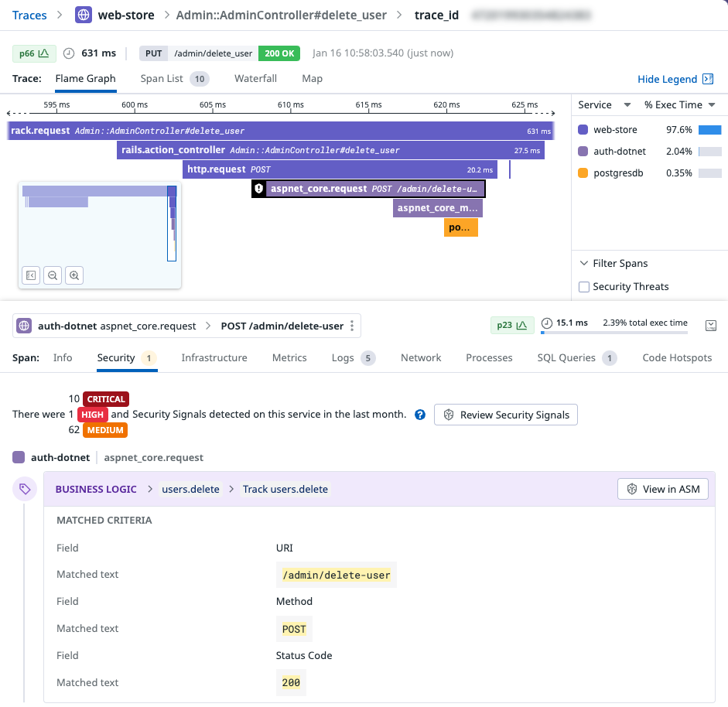728x707 pixels.
Task: Open the span kebab menu (three dots)
Action: pyautogui.click(x=352, y=326)
